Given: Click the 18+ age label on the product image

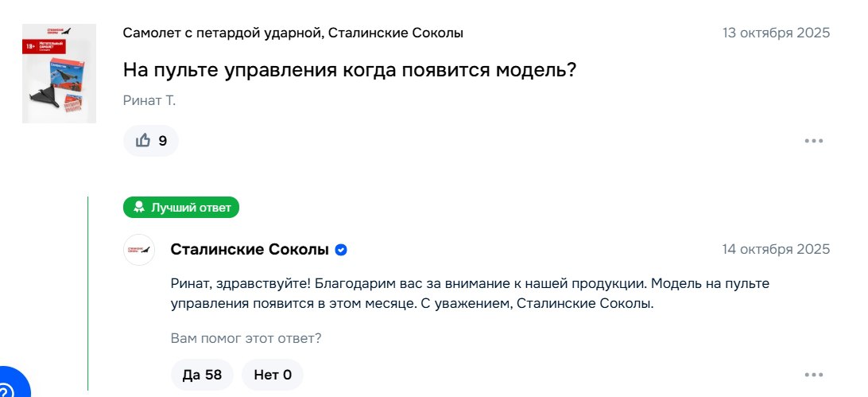Looking at the screenshot, I should [x=32, y=49].
